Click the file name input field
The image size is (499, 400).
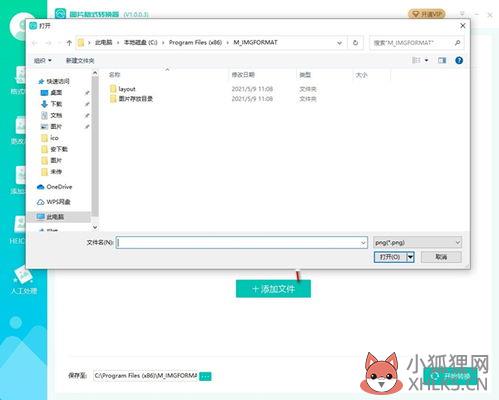tap(242, 242)
